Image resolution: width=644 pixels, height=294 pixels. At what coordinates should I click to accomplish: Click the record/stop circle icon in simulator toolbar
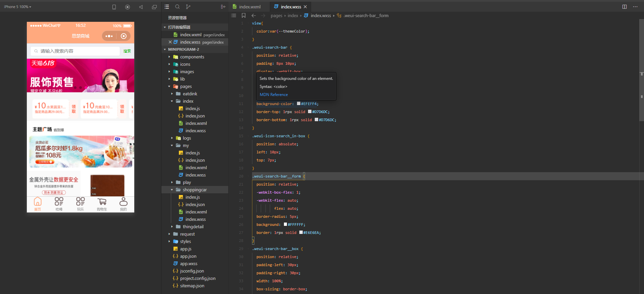point(128,7)
